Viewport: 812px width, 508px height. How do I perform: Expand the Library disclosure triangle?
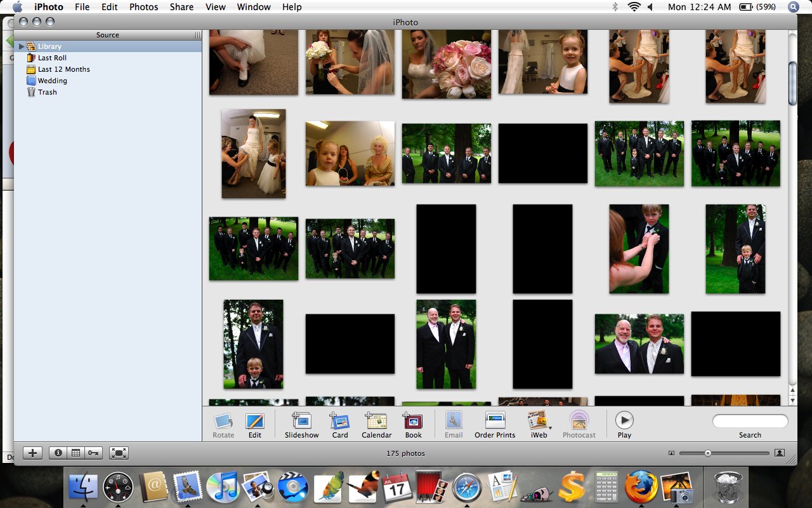(22, 46)
